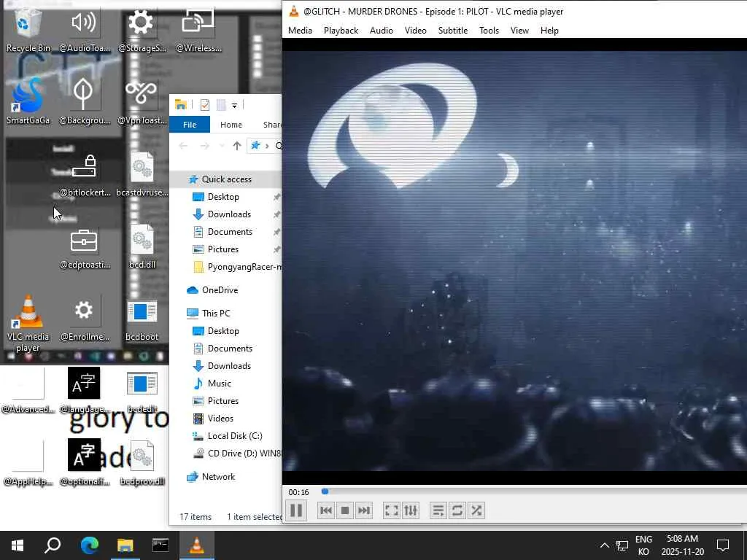This screenshot has height=560, width=747.
Task: Open Microsoft Edge from taskbar
Action: [89, 545]
